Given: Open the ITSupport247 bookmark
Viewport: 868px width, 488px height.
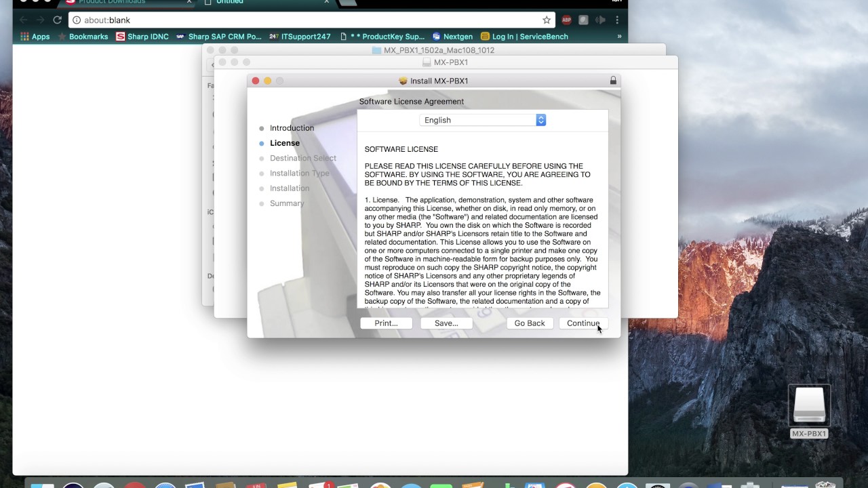Looking at the screenshot, I should tap(300, 37).
